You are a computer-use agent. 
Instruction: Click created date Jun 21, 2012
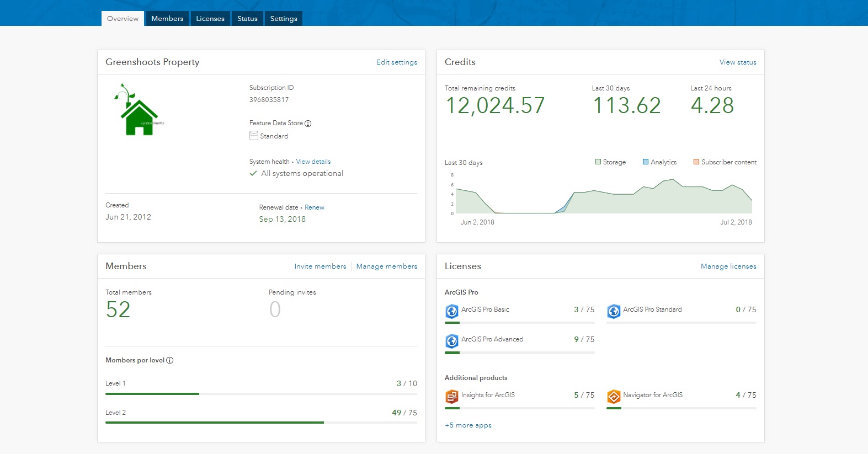128,217
